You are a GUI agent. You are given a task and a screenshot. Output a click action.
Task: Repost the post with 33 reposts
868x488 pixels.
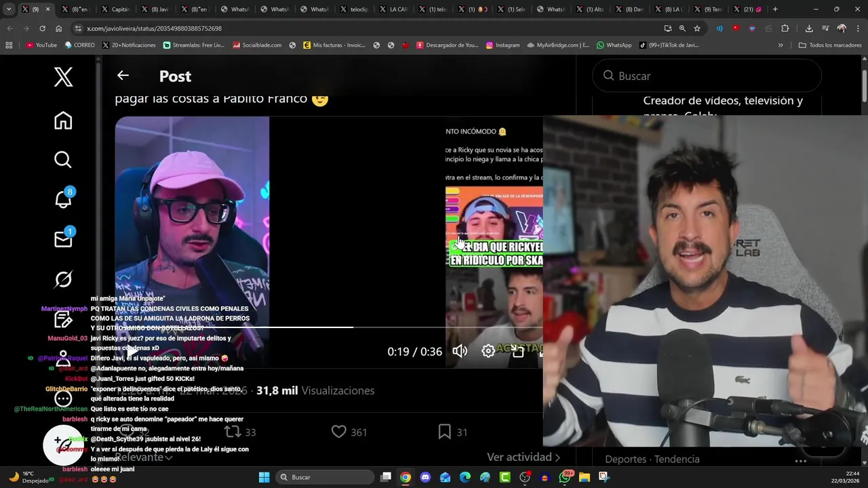(240, 432)
